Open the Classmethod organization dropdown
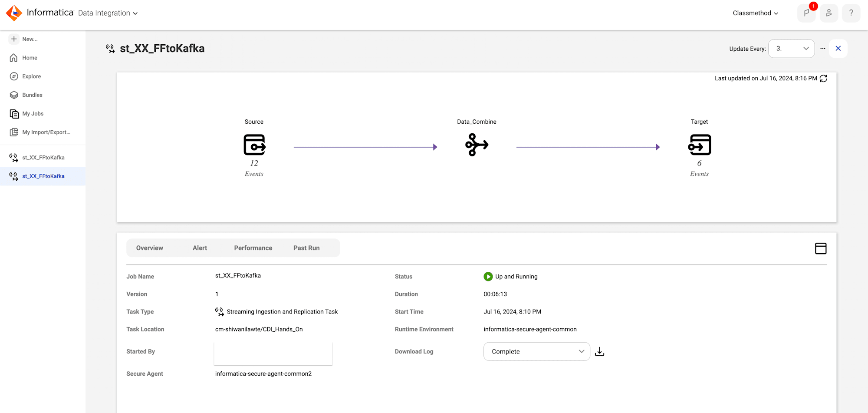 755,13
